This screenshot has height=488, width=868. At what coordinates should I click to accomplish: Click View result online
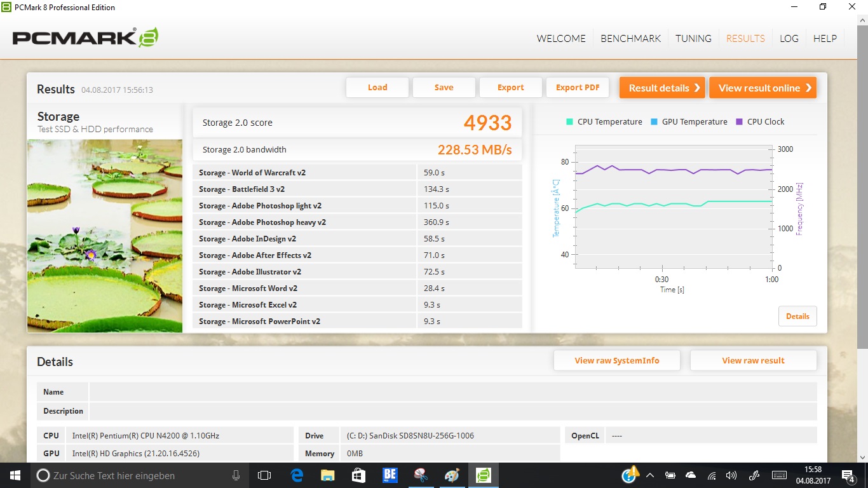(x=763, y=88)
